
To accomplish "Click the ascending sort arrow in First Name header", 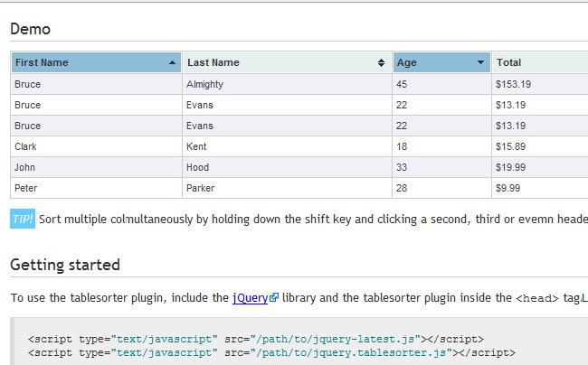I will [172, 63].
